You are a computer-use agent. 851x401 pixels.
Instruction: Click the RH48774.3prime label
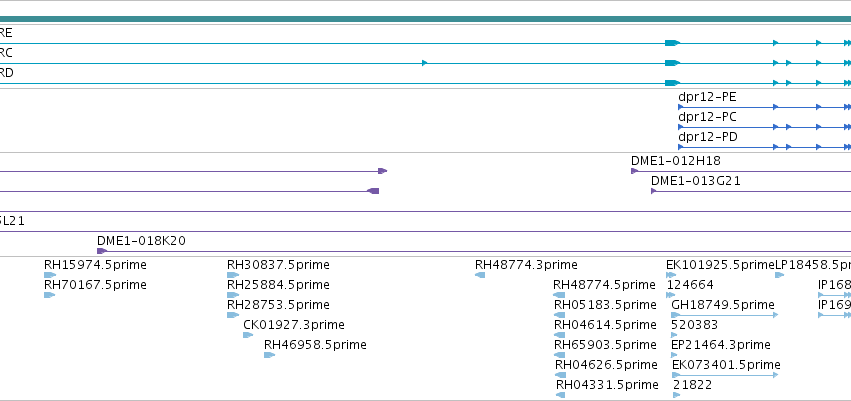[526, 265]
